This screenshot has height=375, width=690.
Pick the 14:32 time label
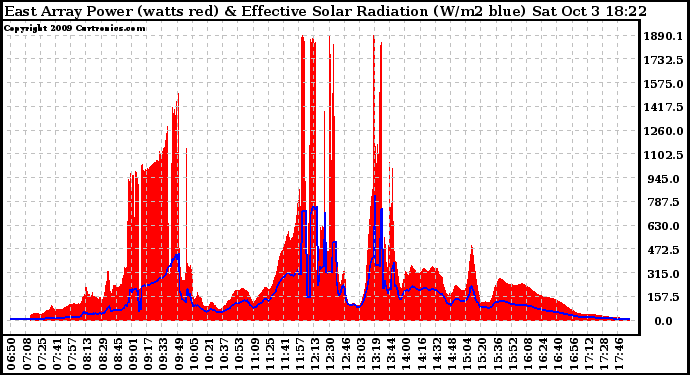[437, 353]
